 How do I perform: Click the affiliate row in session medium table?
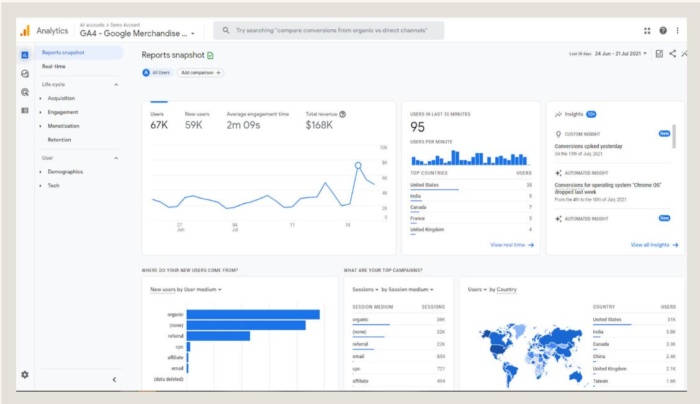(398, 381)
